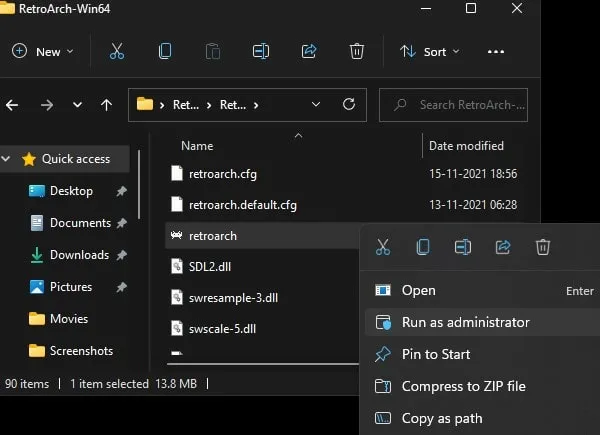
Task: Click the pin icon beside Pictures
Action: [121, 287]
